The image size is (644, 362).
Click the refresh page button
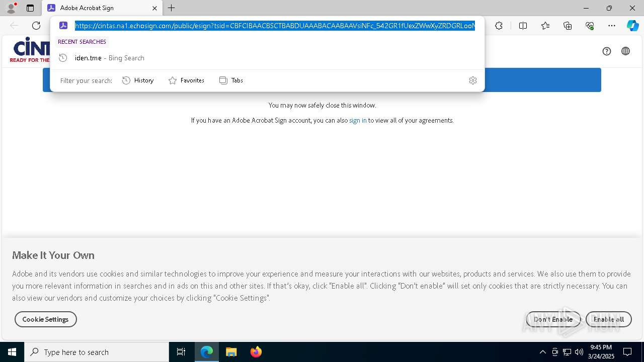click(36, 26)
